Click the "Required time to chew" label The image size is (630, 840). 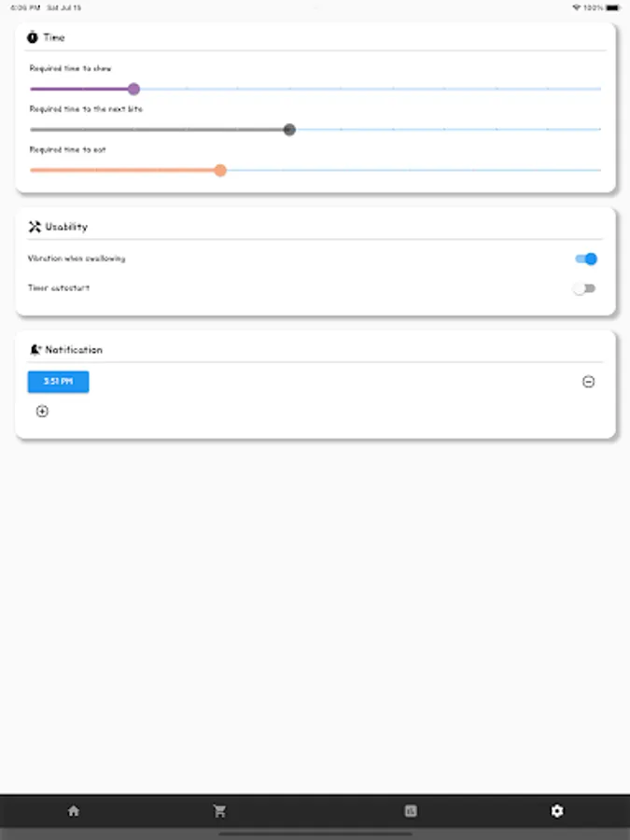click(x=71, y=69)
